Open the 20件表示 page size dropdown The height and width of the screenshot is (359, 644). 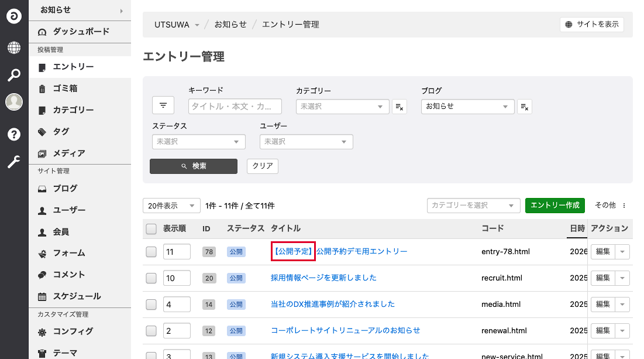click(172, 206)
